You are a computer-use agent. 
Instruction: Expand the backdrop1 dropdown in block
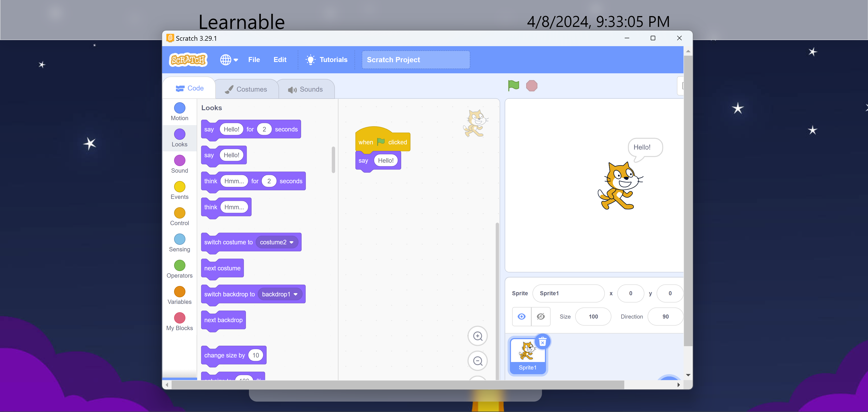pyautogui.click(x=296, y=294)
